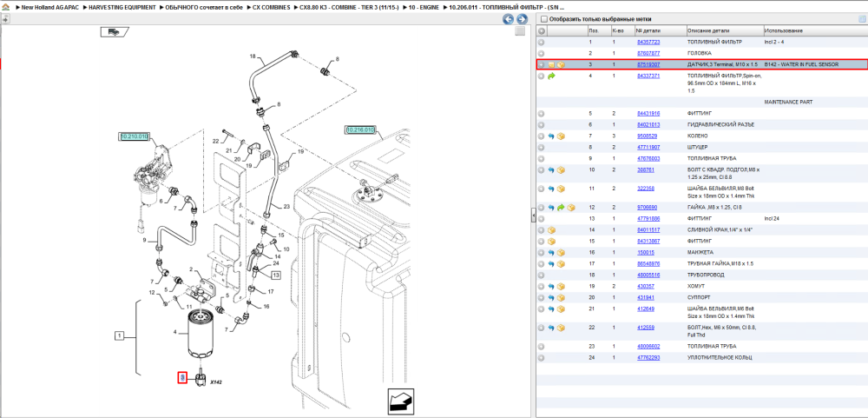
Task: Open part number link 47762293
Action: click(648, 357)
